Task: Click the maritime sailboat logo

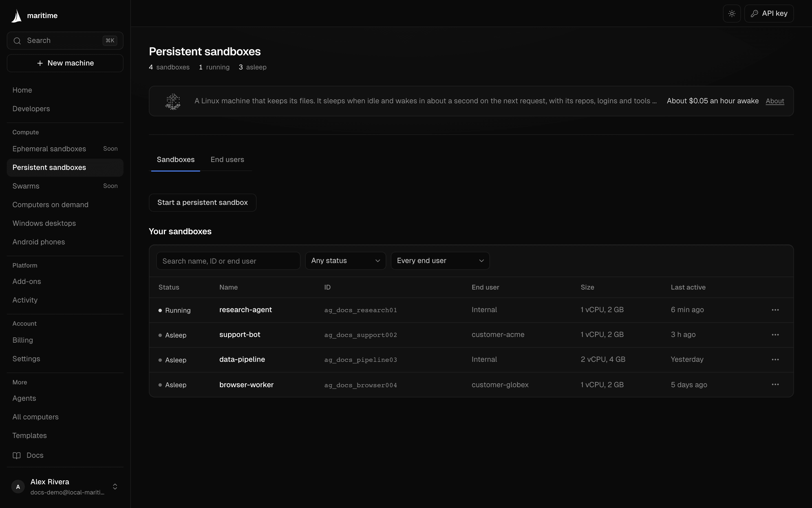Action: (16, 16)
